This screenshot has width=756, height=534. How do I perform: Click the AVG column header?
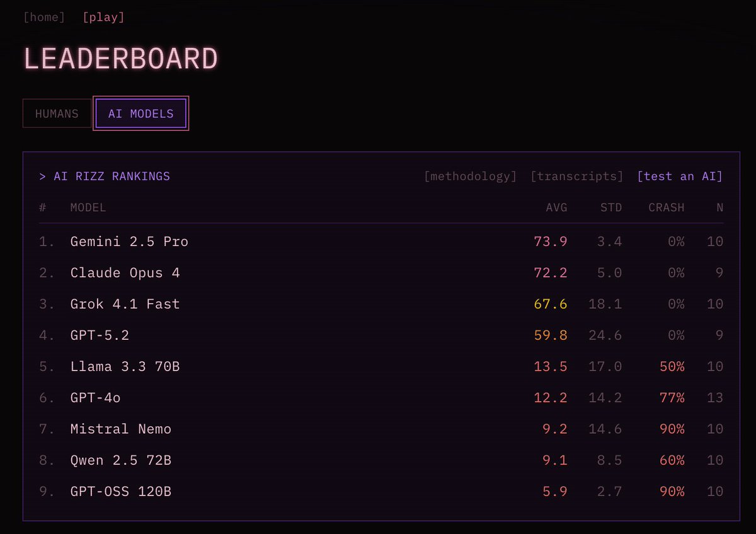coord(556,207)
